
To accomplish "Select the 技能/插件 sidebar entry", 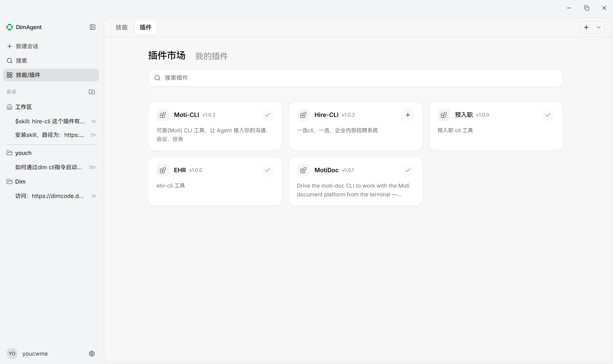I will [x=51, y=75].
